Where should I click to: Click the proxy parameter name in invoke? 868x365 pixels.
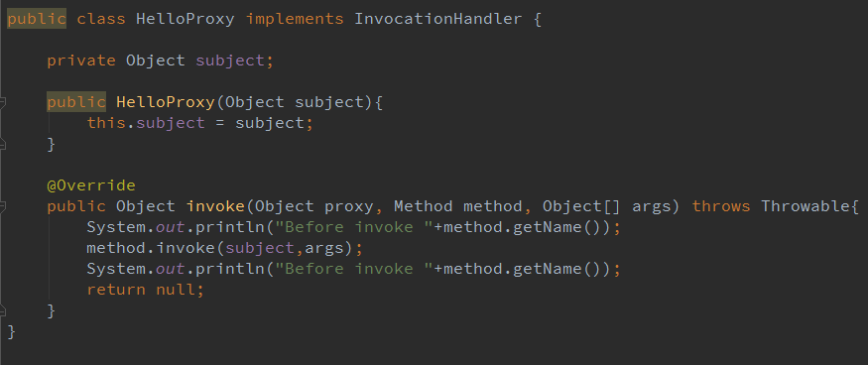349,207
